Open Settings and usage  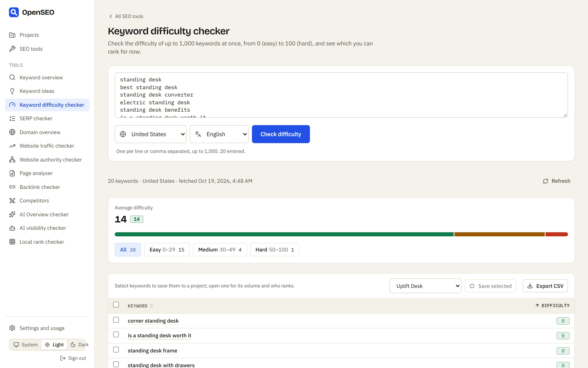47,328
